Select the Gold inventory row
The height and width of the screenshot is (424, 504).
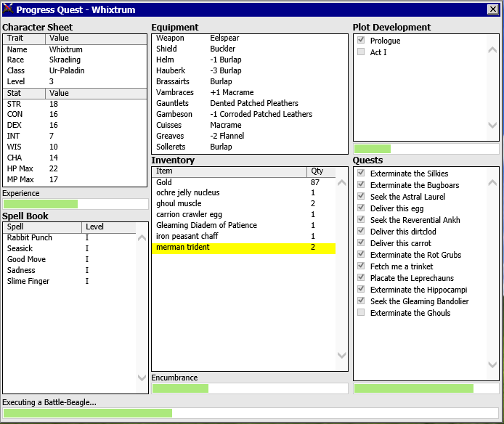(243, 182)
